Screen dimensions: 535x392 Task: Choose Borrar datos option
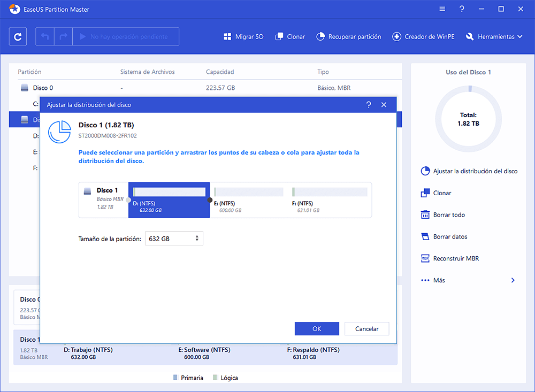click(450, 237)
